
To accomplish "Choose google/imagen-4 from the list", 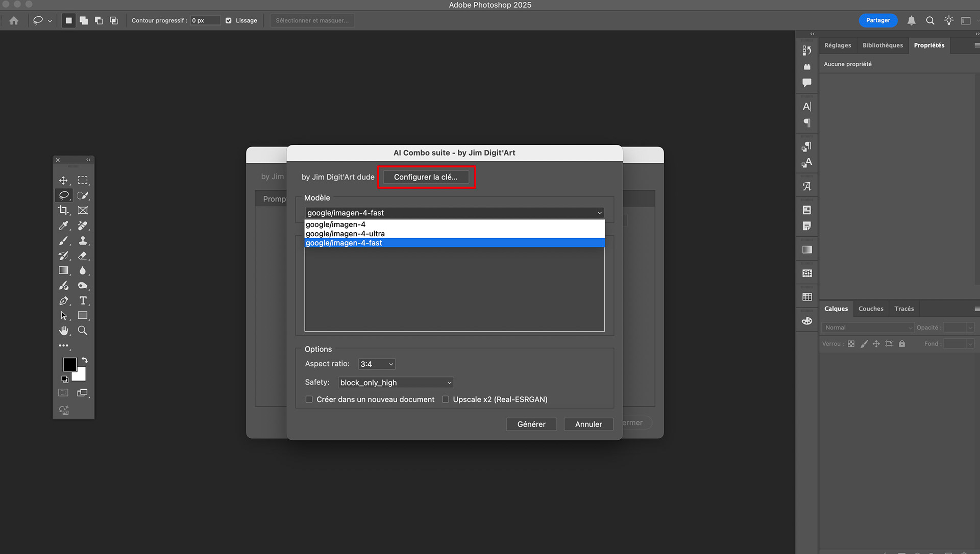I will coord(454,224).
